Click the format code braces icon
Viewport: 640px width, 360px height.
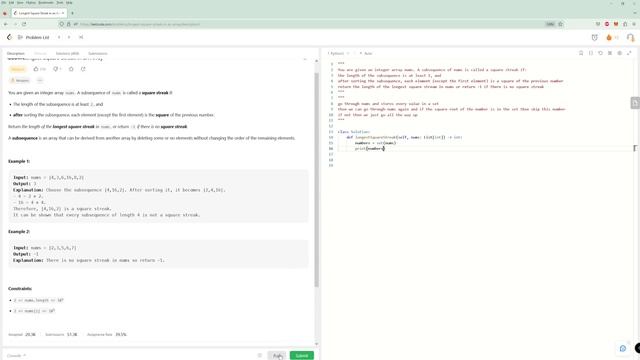[591, 53]
